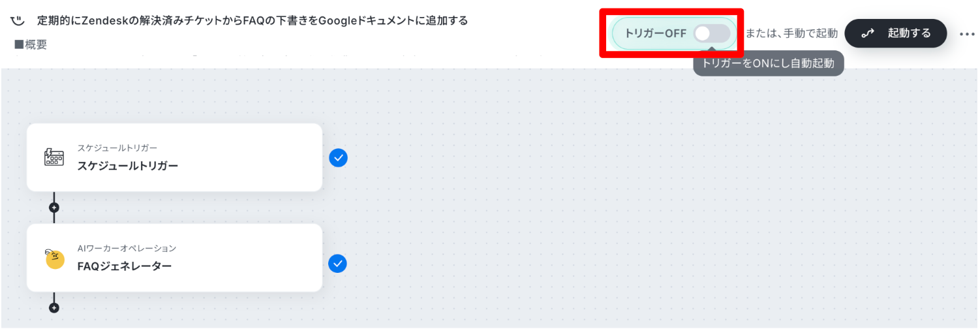Turn on the トリガーOFF switch

712,33
